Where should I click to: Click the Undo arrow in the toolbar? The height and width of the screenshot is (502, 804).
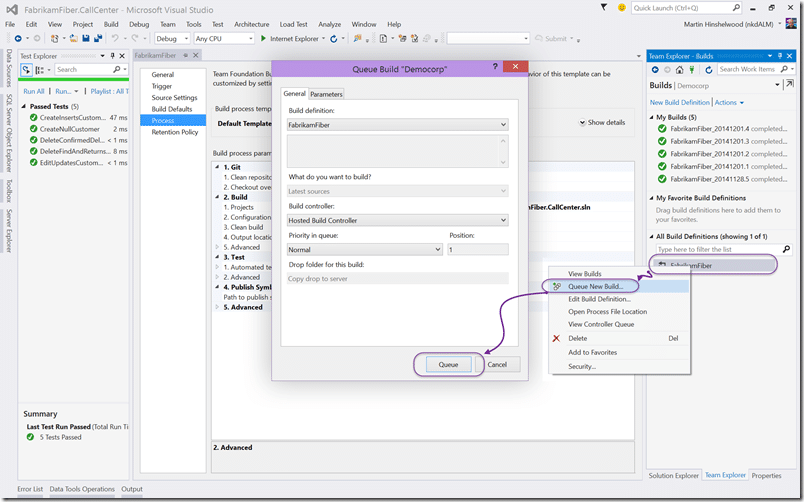pos(115,38)
